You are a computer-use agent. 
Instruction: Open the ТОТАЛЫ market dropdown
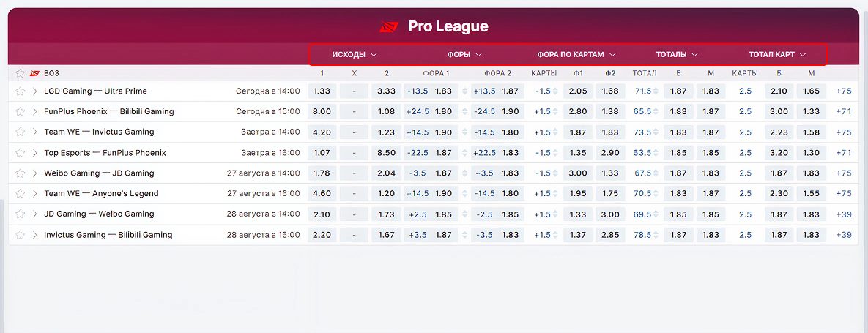(677, 55)
